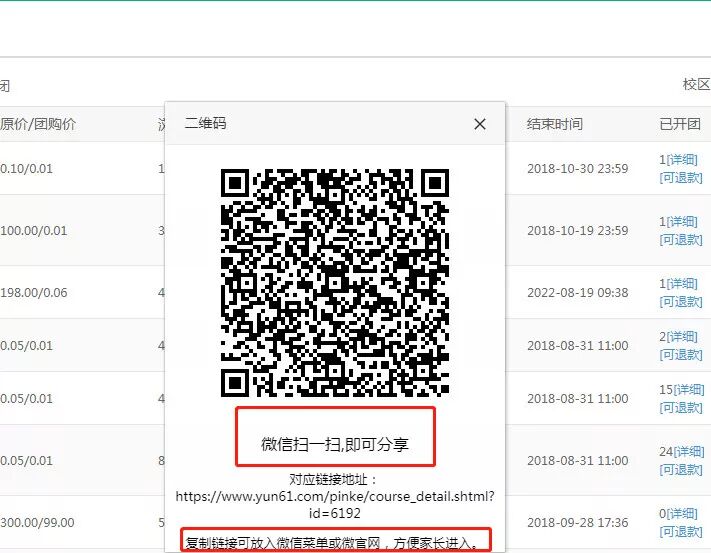The height and width of the screenshot is (553, 711).
Task: Click the 原价/团购价 column header
Action: pyautogui.click(x=38, y=124)
